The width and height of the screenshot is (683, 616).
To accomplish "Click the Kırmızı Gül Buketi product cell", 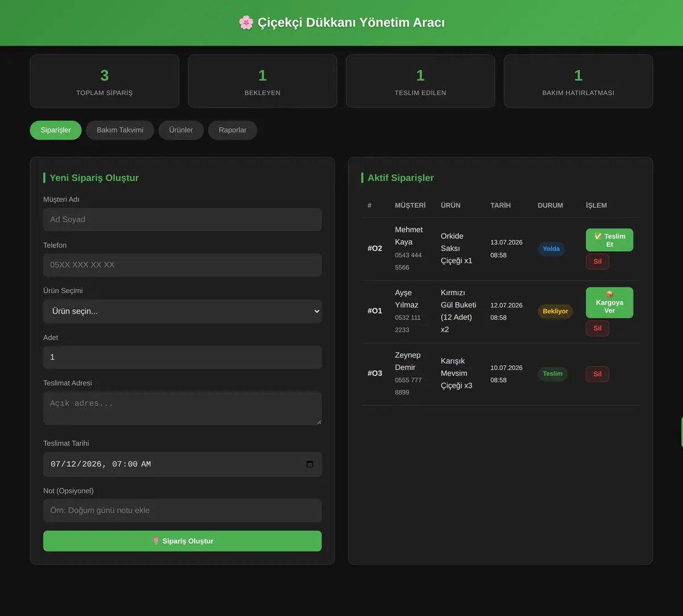I will tap(459, 311).
